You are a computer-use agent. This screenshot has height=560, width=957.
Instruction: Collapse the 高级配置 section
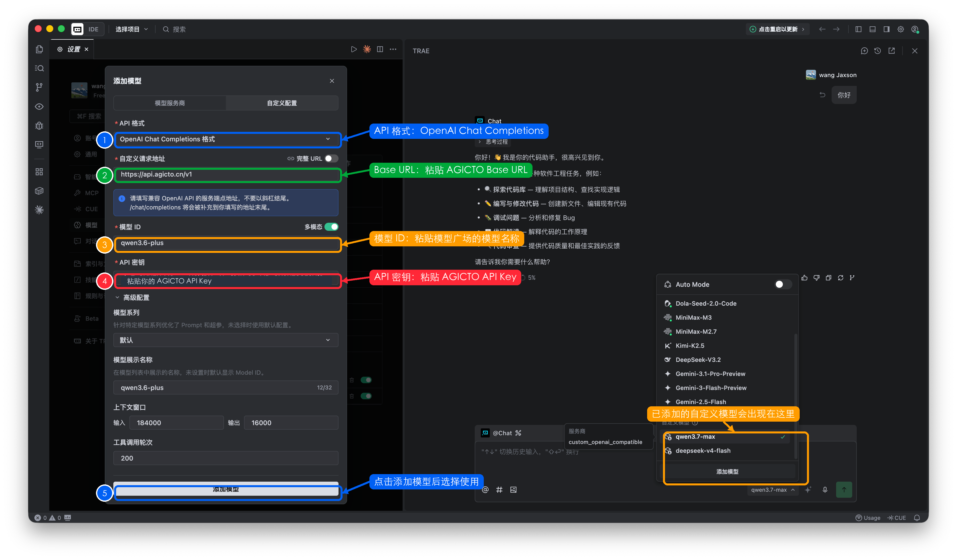coord(132,298)
